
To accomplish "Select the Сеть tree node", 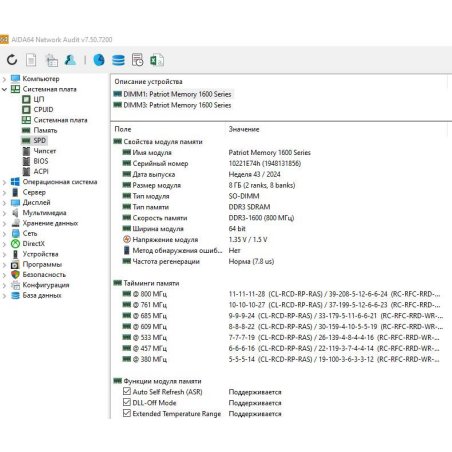I will 30,233.
